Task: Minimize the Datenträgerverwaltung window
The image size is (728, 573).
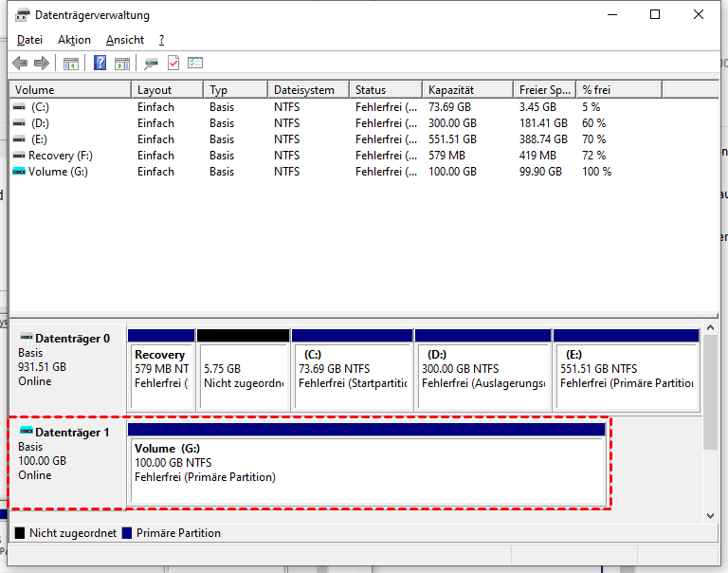Action: pos(612,15)
